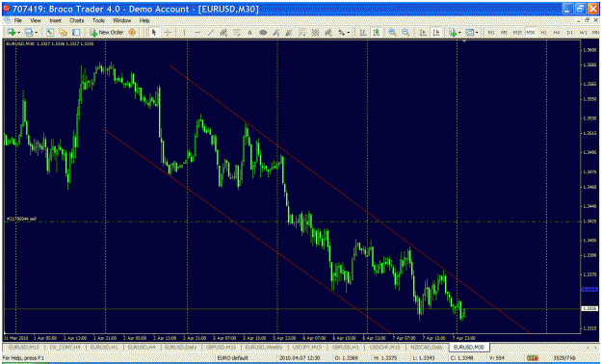This screenshot has width=602, height=364.
Task: Open the View menu
Action: [x=36, y=20]
